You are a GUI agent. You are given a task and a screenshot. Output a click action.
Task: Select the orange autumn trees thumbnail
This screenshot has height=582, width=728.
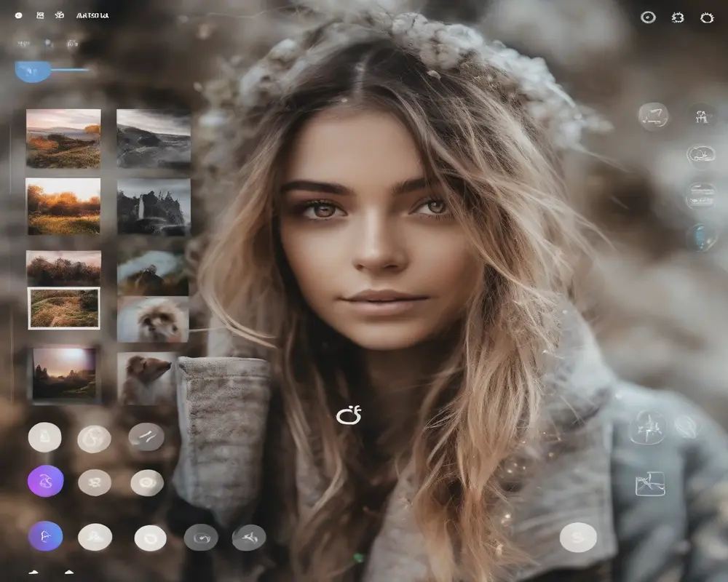coord(63,207)
